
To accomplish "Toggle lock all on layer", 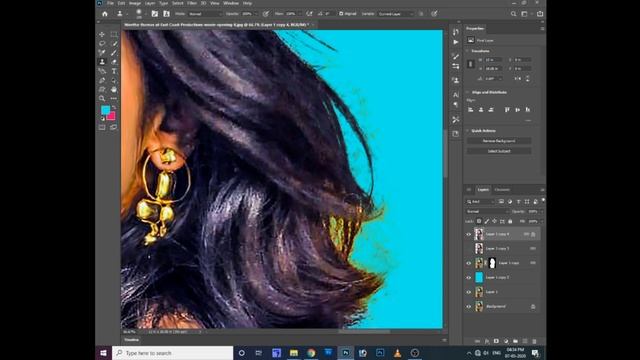I will coord(510,221).
